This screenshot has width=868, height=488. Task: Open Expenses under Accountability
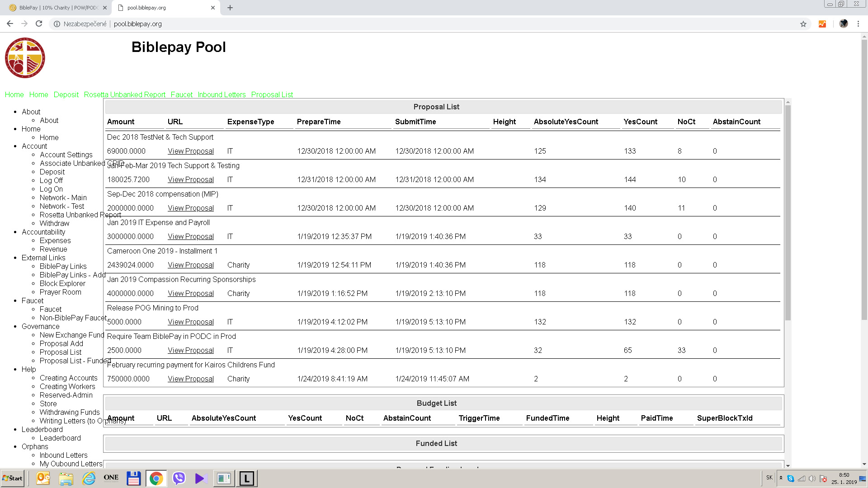[x=55, y=241]
